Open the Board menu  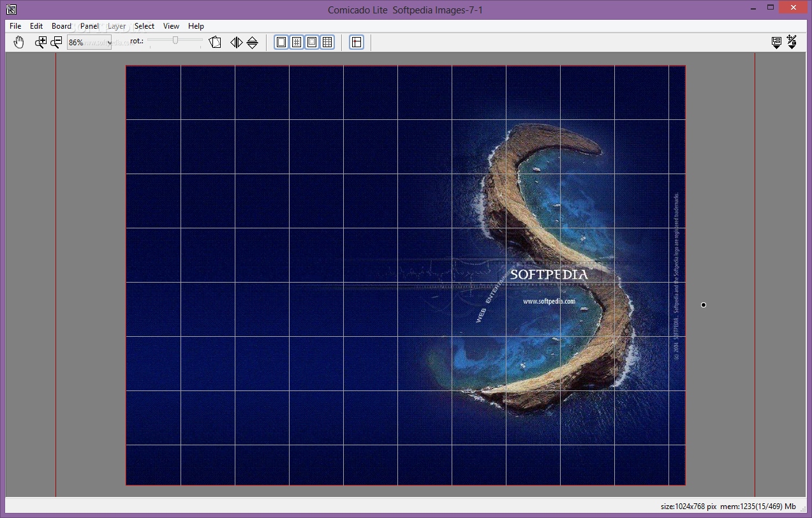pos(61,26)
